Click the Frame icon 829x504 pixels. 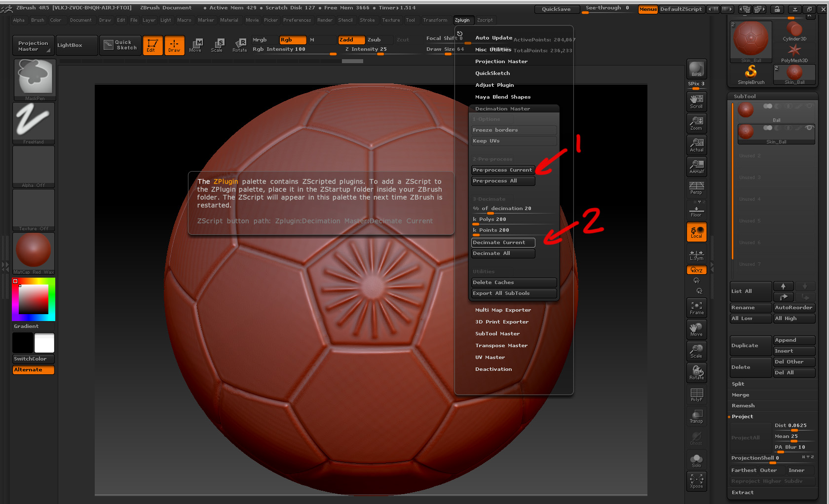(696, 308)
